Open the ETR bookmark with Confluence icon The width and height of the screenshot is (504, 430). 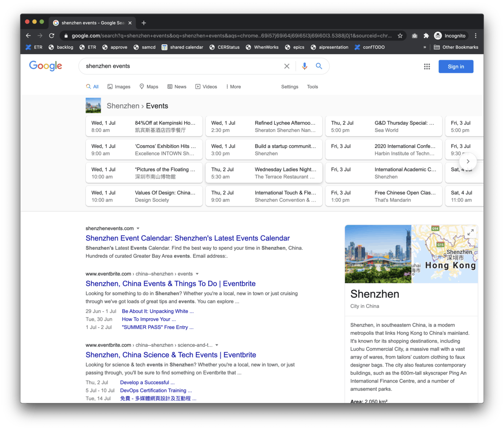coord(34,47)
